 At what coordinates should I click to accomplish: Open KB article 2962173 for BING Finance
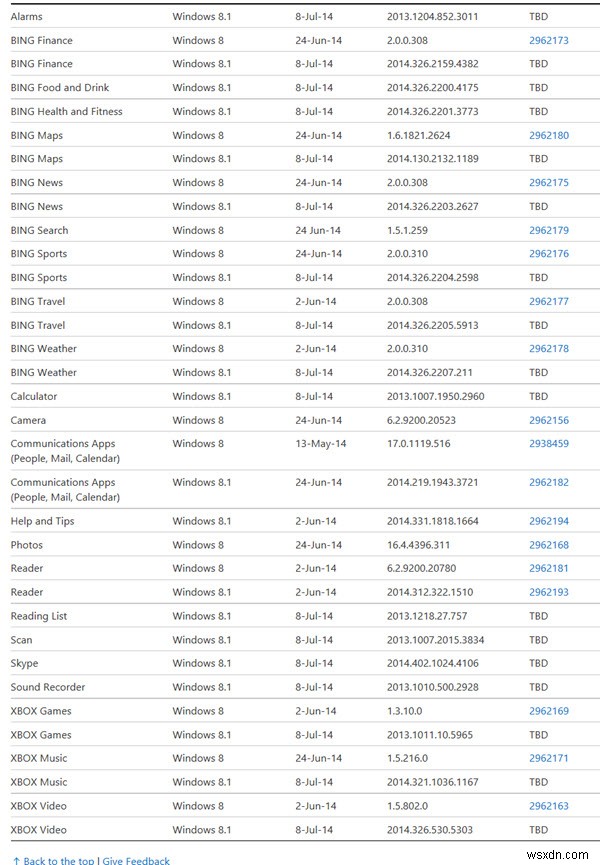tap(548, 41)
